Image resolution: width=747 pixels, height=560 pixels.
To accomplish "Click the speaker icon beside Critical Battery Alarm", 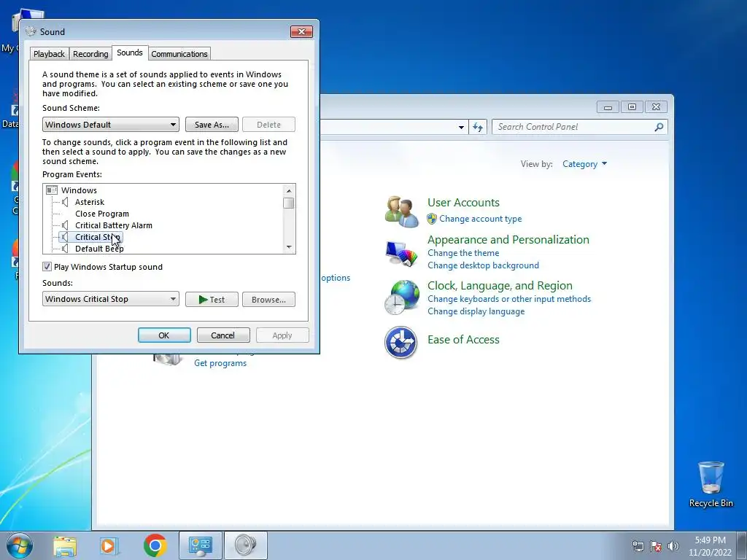I will pos(65,225).
